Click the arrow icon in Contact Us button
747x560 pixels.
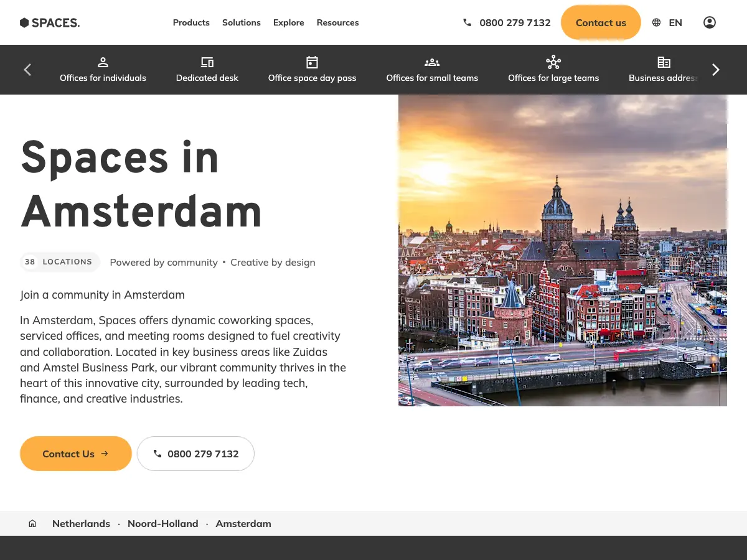pyautogui.click(x=105, y=454)
